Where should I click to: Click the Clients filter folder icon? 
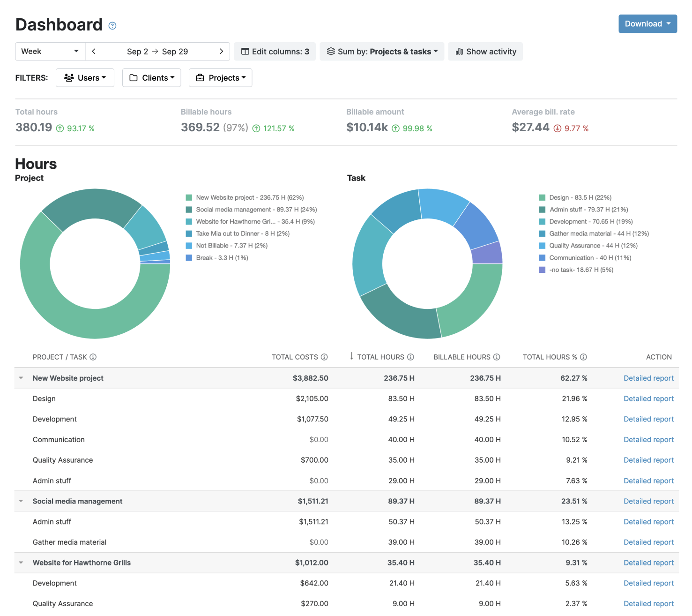(133, 77)
